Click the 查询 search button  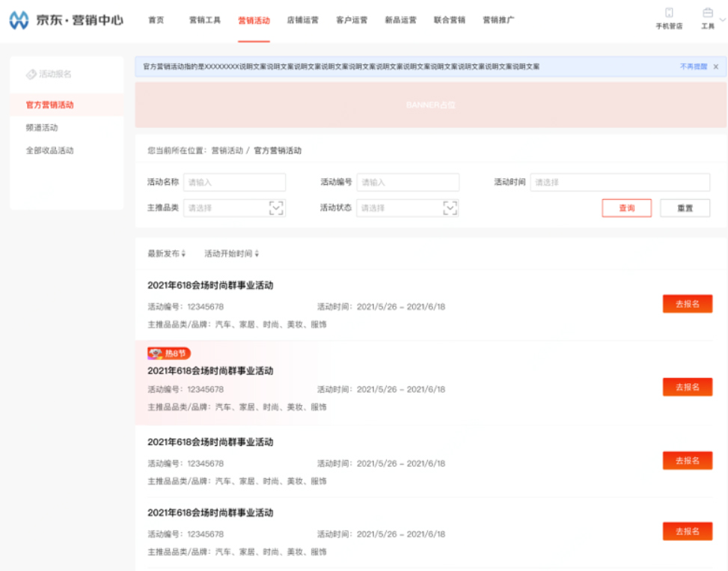(x=626, y=208)
